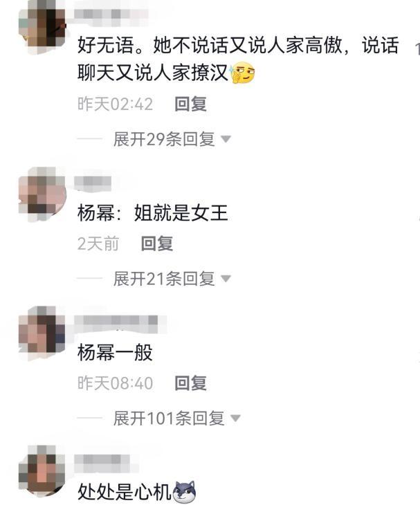Open avatar of the 杨幂一般 commenter

click(42, 333)
